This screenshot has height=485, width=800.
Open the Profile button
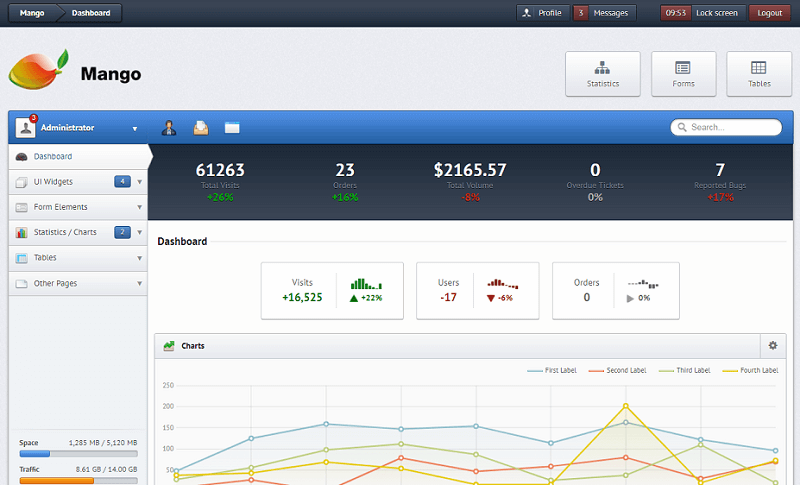point(543,13)
